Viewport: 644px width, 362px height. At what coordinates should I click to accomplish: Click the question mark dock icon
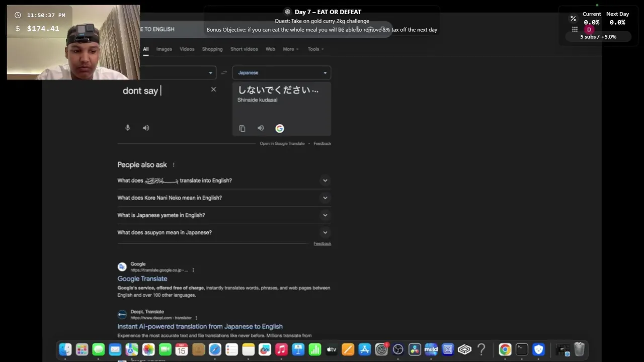tap(481, 349)
